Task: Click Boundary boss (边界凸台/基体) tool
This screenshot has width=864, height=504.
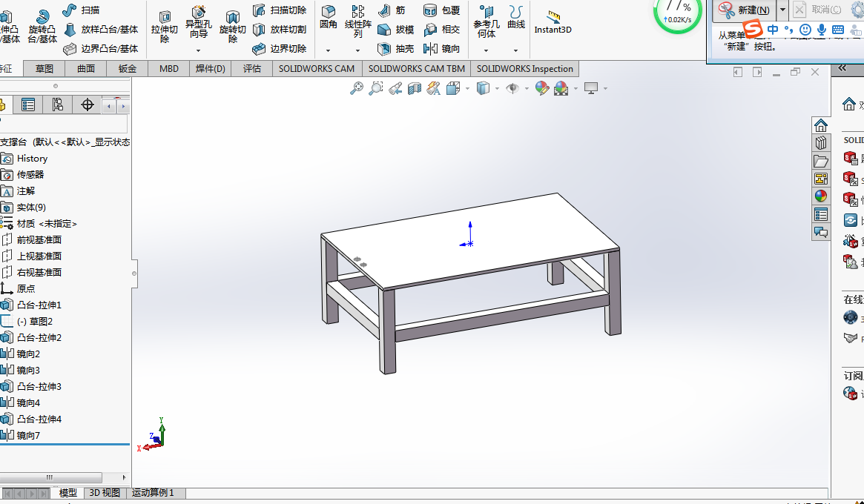Action: [x=100, y=48]
